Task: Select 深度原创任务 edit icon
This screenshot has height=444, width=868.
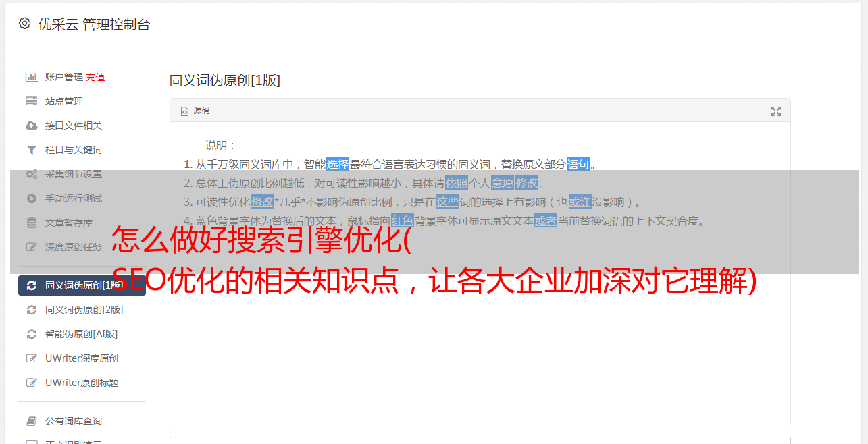Action: click(31, 247)
